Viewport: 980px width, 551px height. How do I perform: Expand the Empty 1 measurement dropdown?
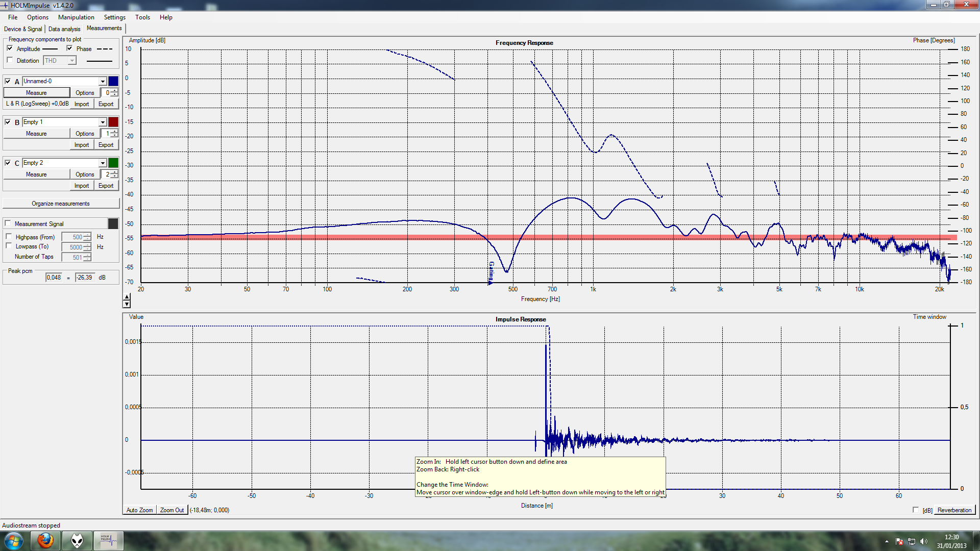point(103,122)
